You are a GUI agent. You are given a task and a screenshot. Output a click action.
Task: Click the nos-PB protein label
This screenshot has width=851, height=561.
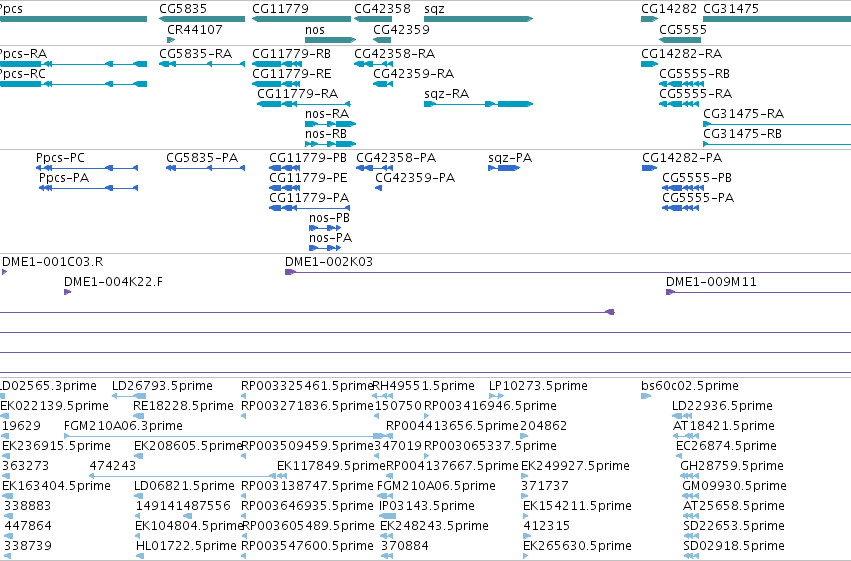pos(329,218)
